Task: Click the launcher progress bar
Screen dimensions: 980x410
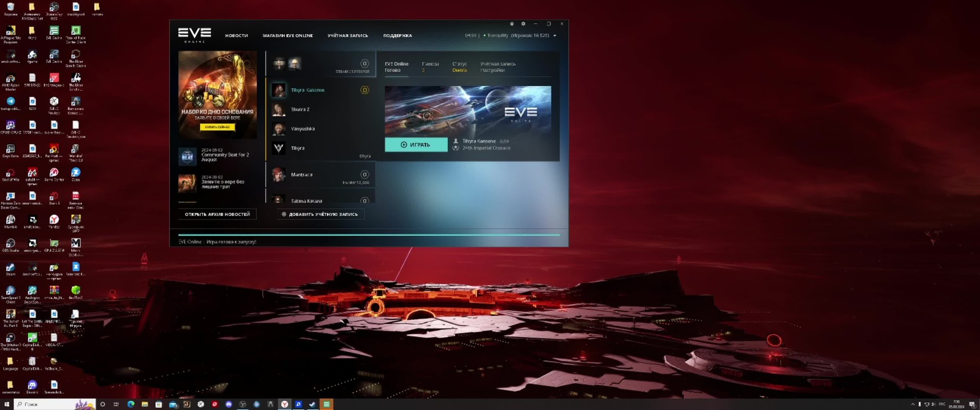Action: coord(369,235)
